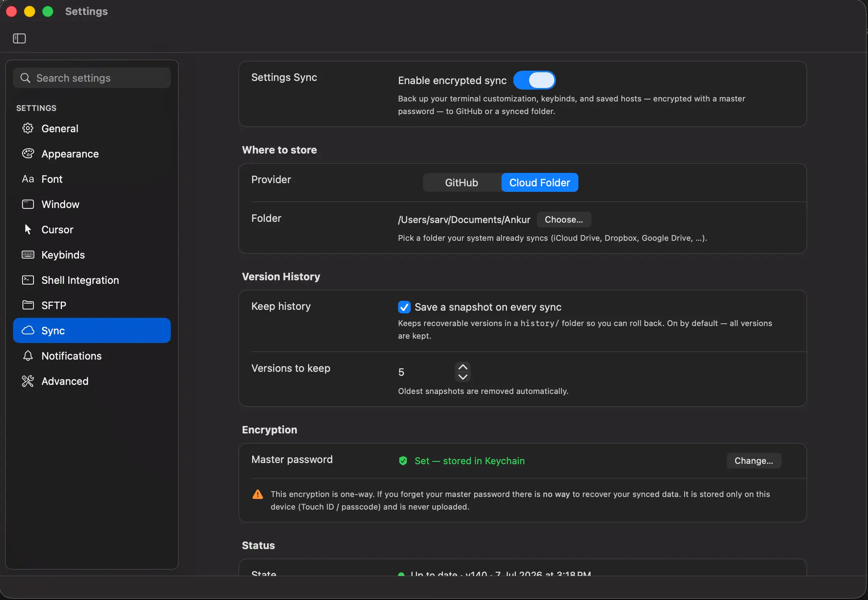Open General settings
The height and width of the screenshot is (600, 868).
click(x=92, y=128)
